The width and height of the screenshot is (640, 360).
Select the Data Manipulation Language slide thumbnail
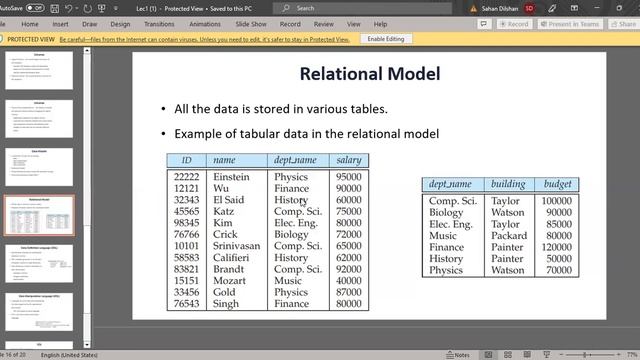tap(39, 312)
